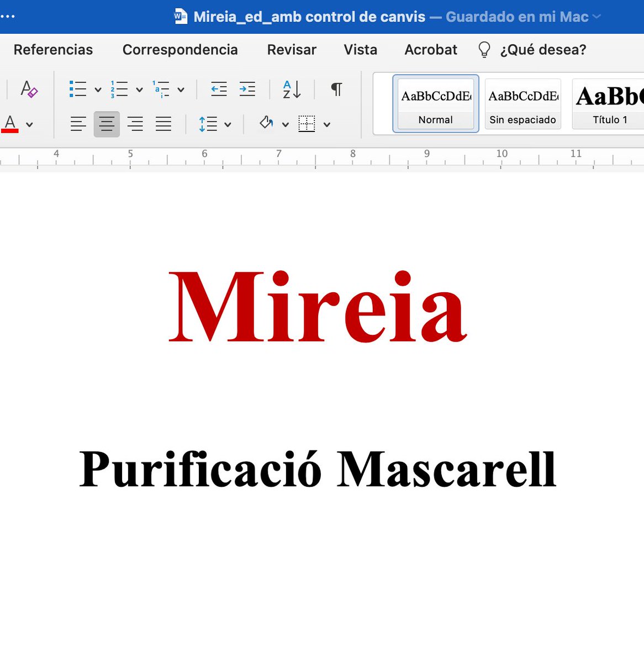Select the Normal style

436,104
